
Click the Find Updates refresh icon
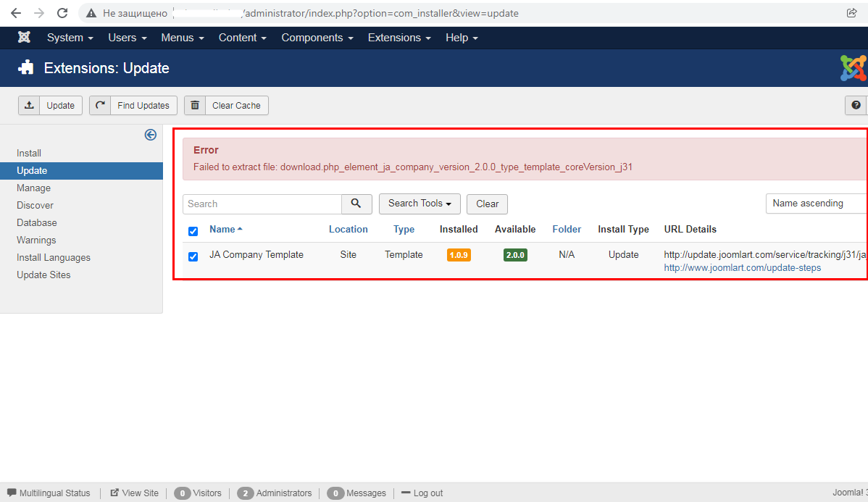100,105
